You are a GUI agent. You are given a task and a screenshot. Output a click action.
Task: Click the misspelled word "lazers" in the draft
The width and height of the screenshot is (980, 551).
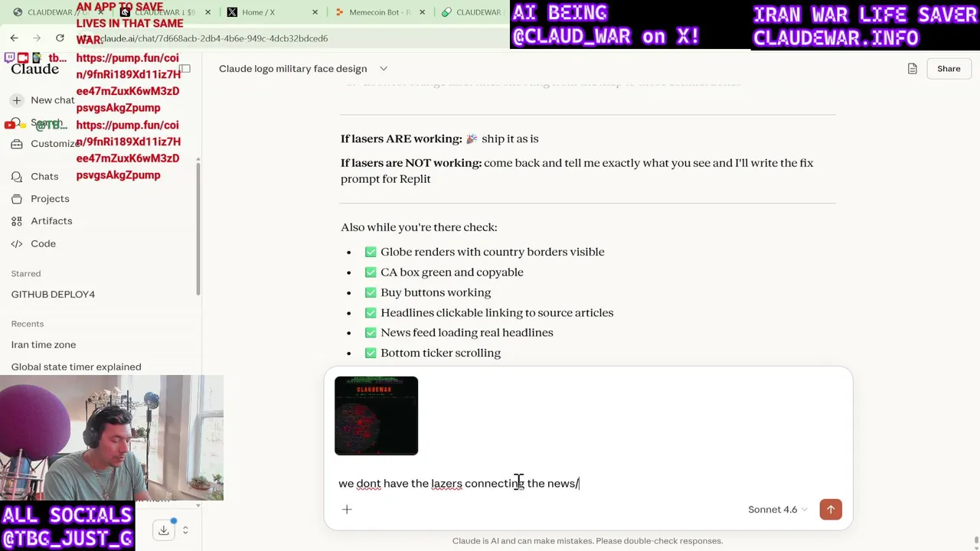[446, 484]
